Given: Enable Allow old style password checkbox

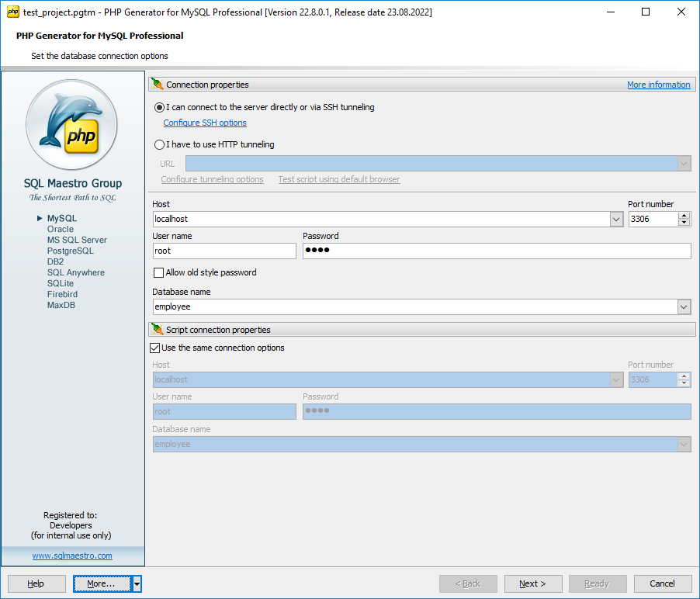Looking at the screenshot, I should pos(159,272).
